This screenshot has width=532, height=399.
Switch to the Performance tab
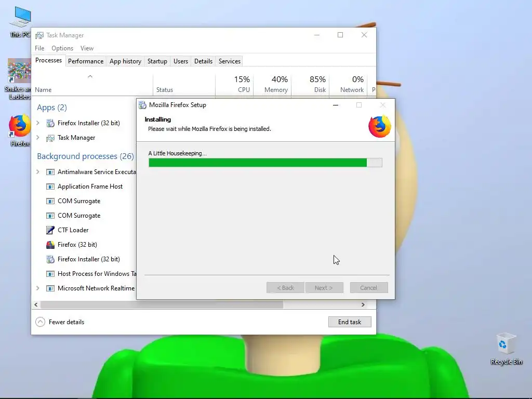coord(86,61)
